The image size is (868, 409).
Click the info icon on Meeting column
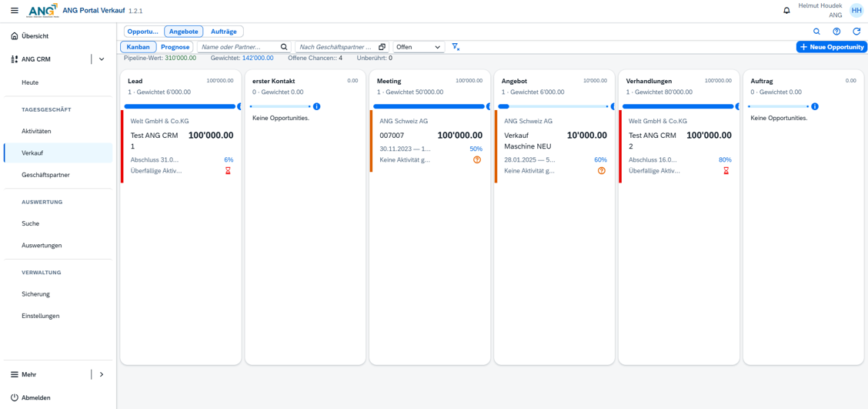coord(489,106)
